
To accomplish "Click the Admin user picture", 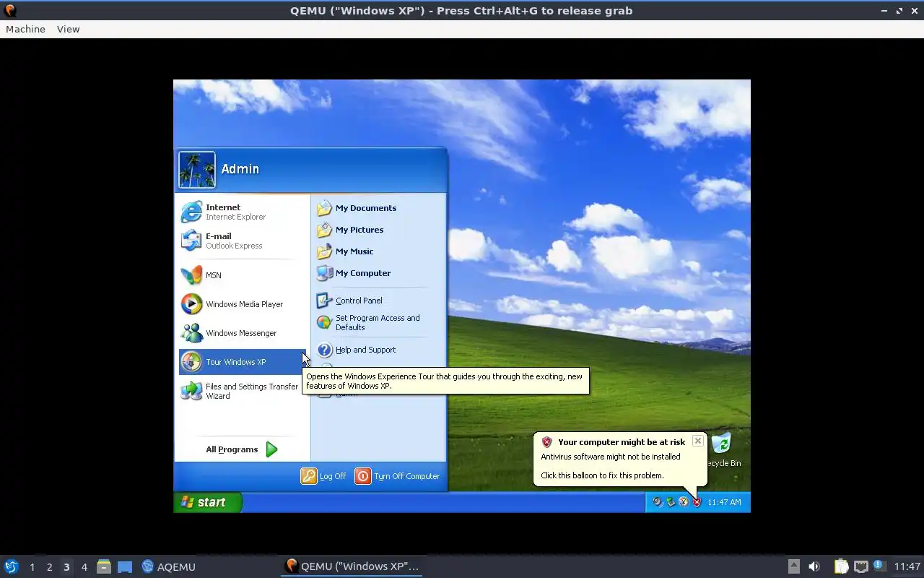I will tap(197, 170).
